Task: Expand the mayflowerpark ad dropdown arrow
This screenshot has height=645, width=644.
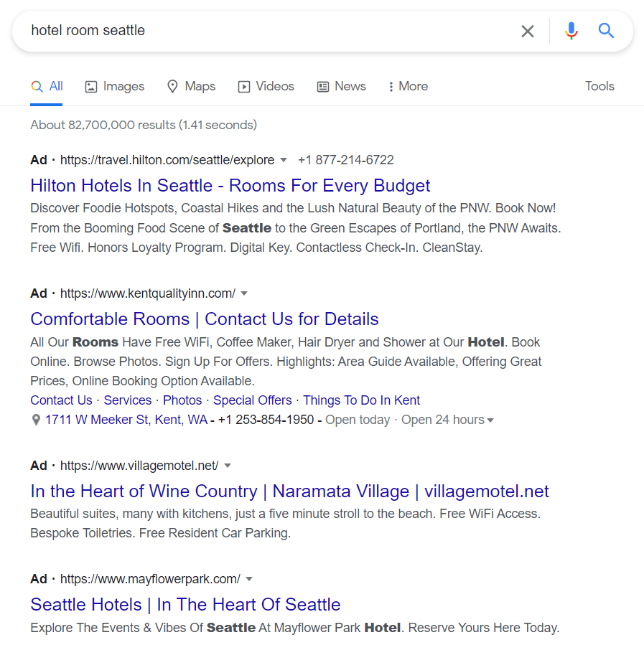Action: (249, 579)
